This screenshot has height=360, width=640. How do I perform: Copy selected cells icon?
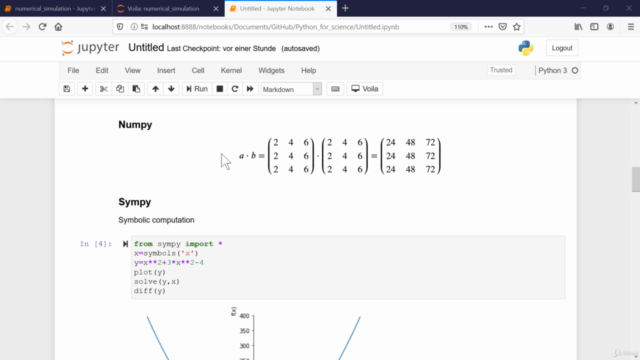coord(120,89)
